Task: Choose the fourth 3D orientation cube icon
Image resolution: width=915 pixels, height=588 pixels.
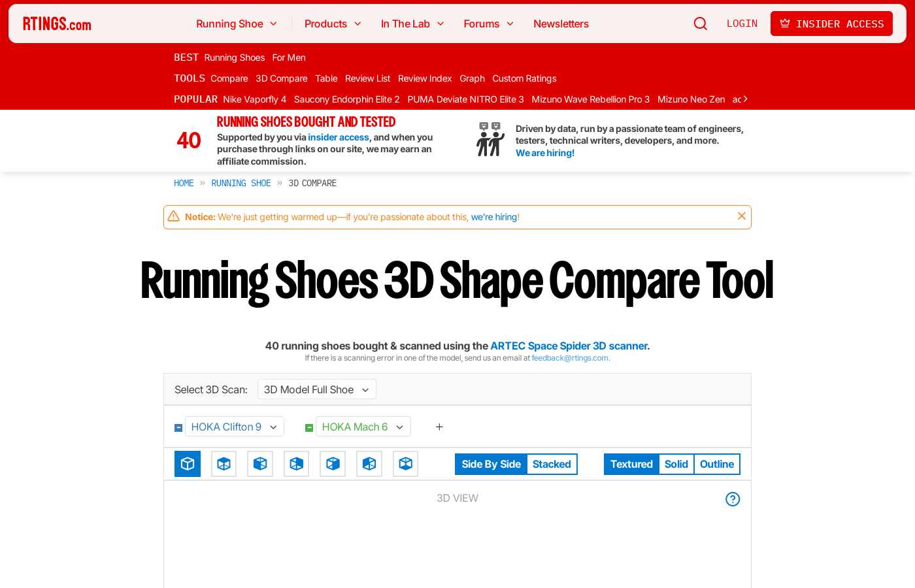Action: coord(296,464)
